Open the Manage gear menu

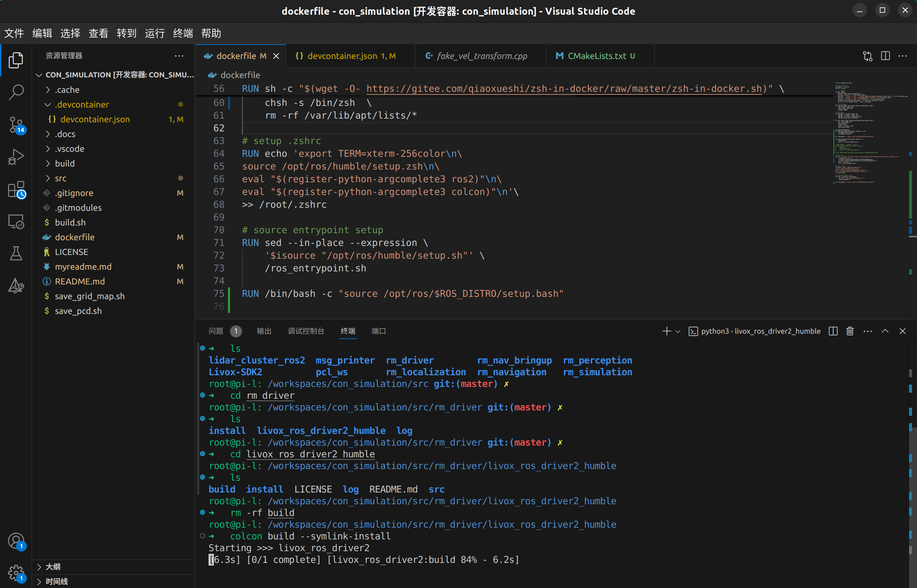click(x=16, y=572)
